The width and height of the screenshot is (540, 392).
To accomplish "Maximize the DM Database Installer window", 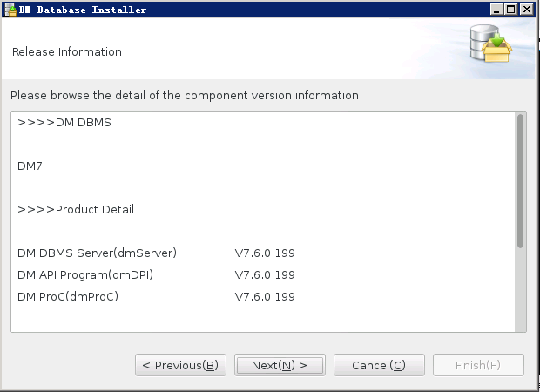I will (x=511, y=10).
